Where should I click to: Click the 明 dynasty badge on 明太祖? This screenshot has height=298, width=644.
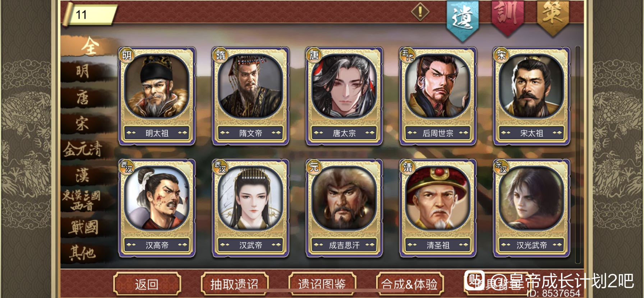(x=126, y=55)
